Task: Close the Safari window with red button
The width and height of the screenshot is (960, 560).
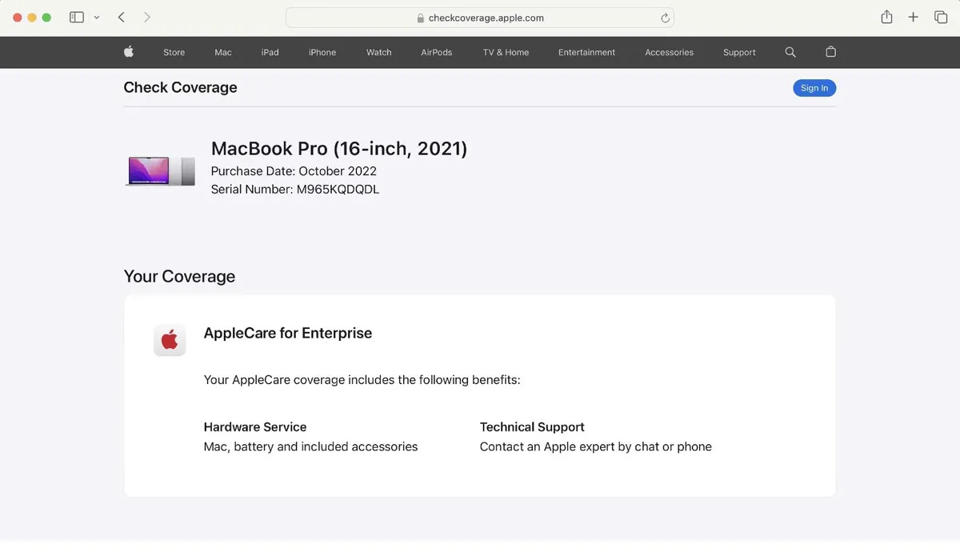Action: coord(18,18)
